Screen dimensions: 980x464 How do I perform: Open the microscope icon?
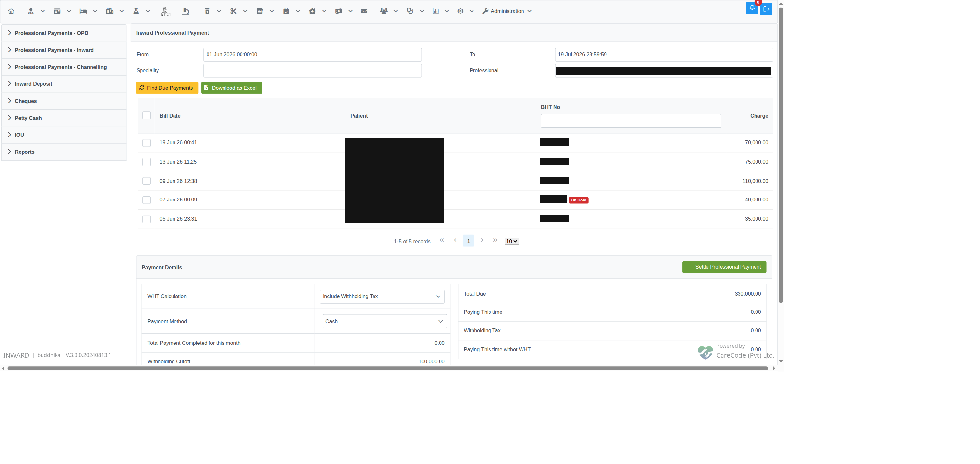click(x=185, y=11)
